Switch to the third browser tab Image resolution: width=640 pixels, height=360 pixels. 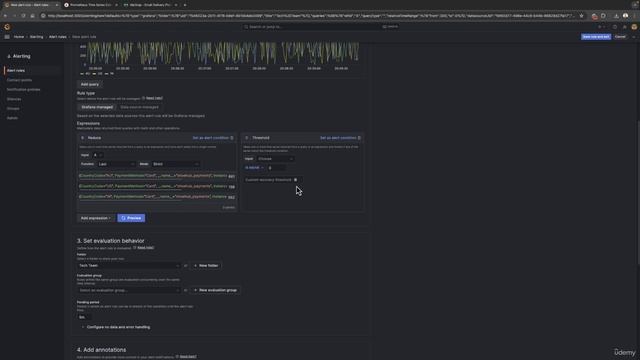[x=150, y=5]
